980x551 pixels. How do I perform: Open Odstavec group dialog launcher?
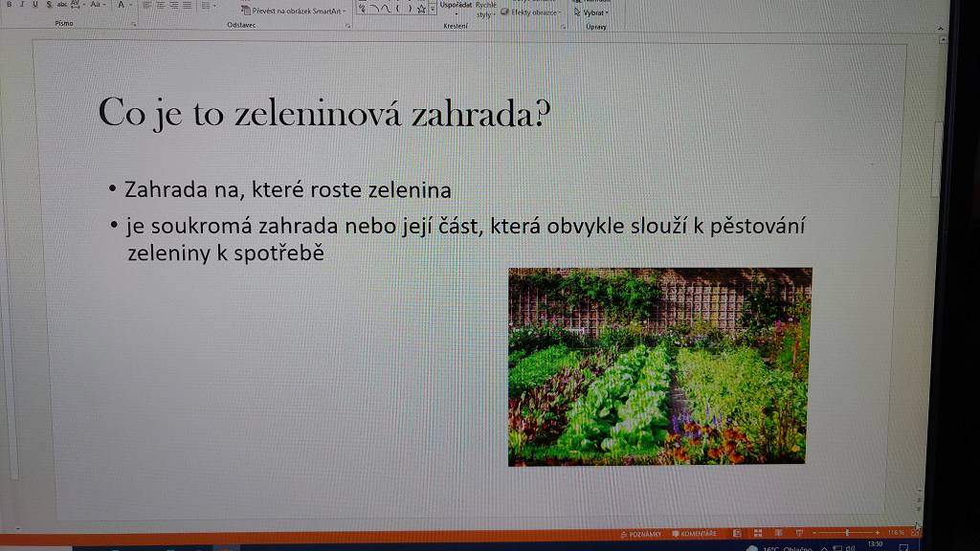(x=348, y=26)
